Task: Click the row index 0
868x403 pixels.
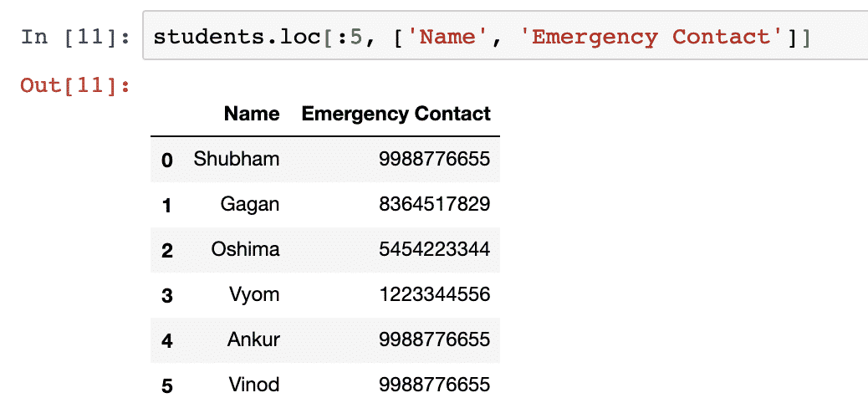Action: pyautogui.click(x=166, y=161)
